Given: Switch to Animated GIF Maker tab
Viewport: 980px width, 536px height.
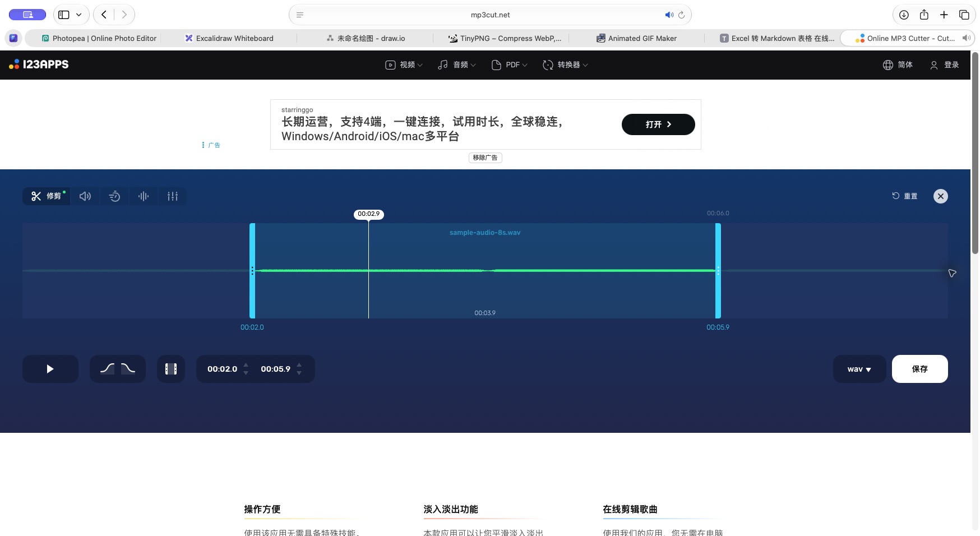Looking at the screenshot, I should click(x=636, y=38).
